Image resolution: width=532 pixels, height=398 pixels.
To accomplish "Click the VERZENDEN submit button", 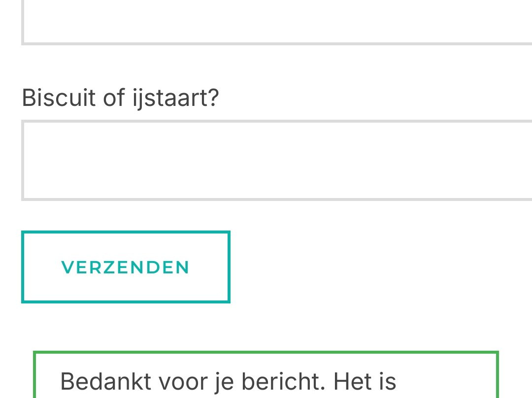I will coord(126,267).
